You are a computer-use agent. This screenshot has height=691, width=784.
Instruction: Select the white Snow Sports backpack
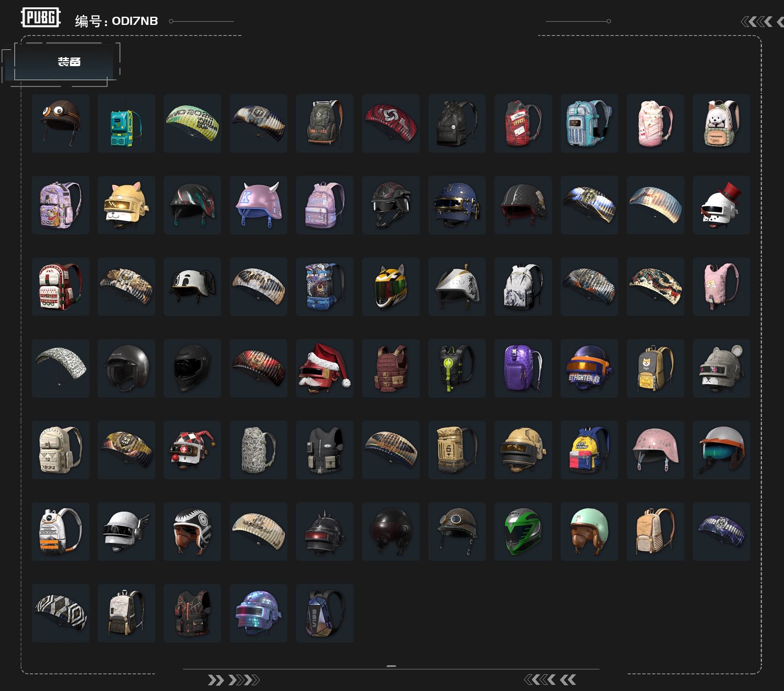click(60, 531)
